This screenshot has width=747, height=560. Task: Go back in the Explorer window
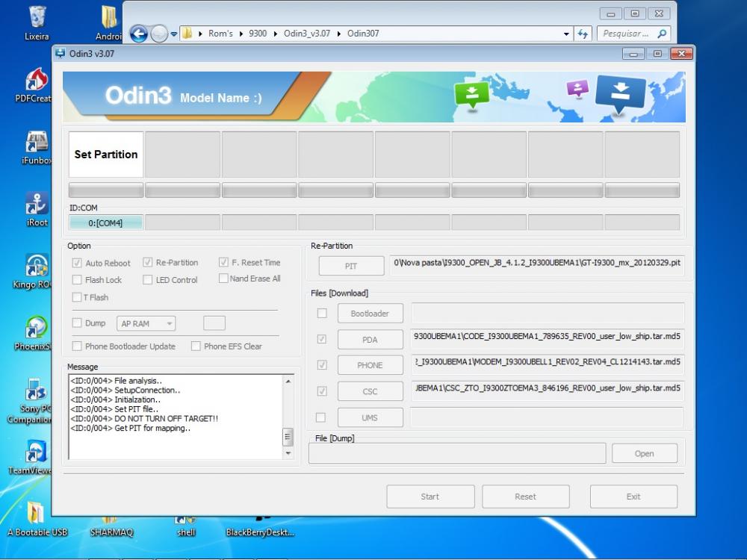pos(139,34)
